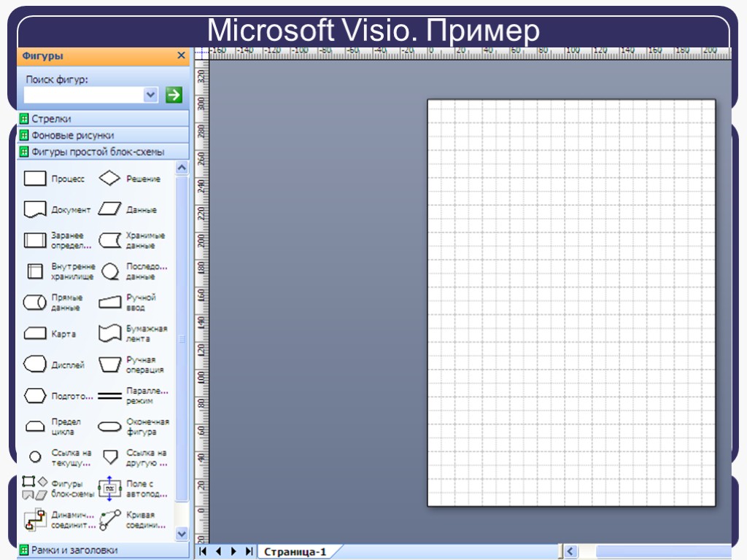Go to the next page tab

233,551
